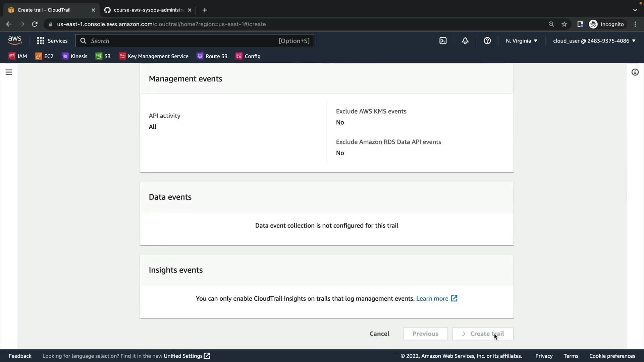Open the Unified Settings link
This screenshot has width=644, height=362.
(x=186, y=356)
